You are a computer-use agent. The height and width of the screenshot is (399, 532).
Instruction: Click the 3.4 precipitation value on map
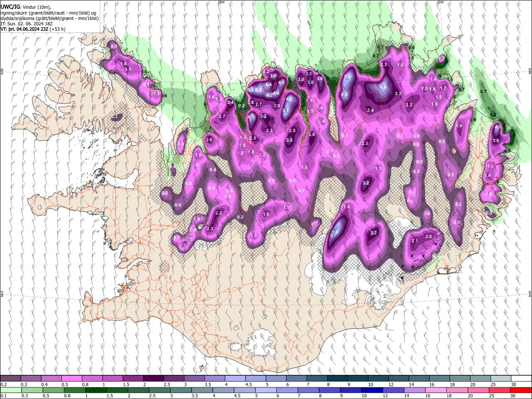pos(230,102)
